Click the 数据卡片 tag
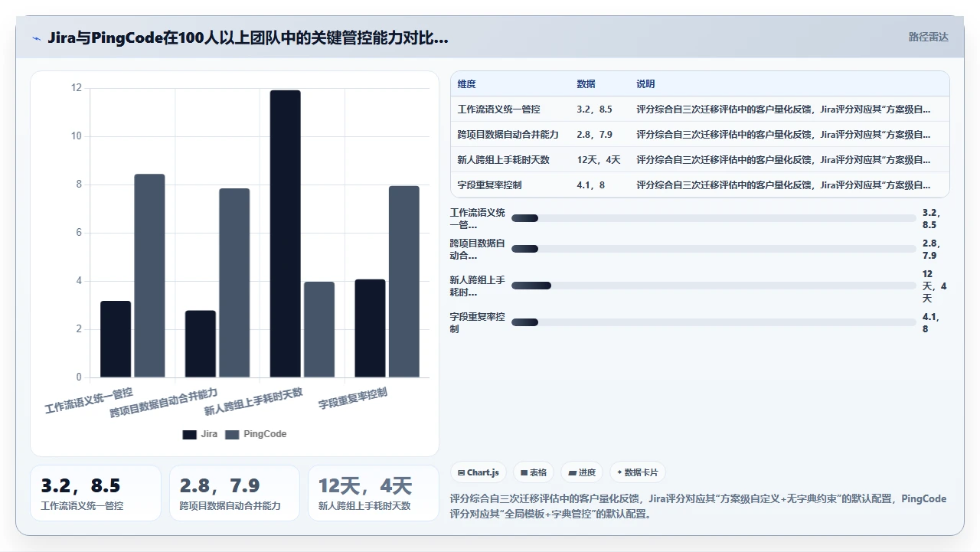This screenshot has width=980, height=552. click(x=637, y=472)
